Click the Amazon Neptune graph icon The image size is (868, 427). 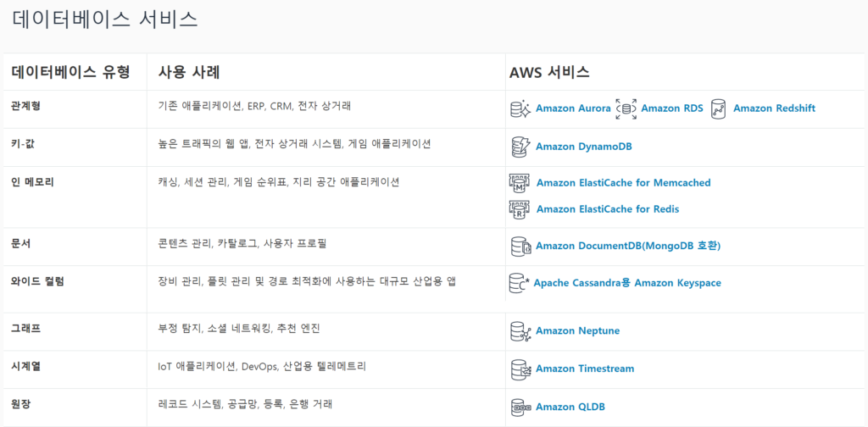coord(520,330)
